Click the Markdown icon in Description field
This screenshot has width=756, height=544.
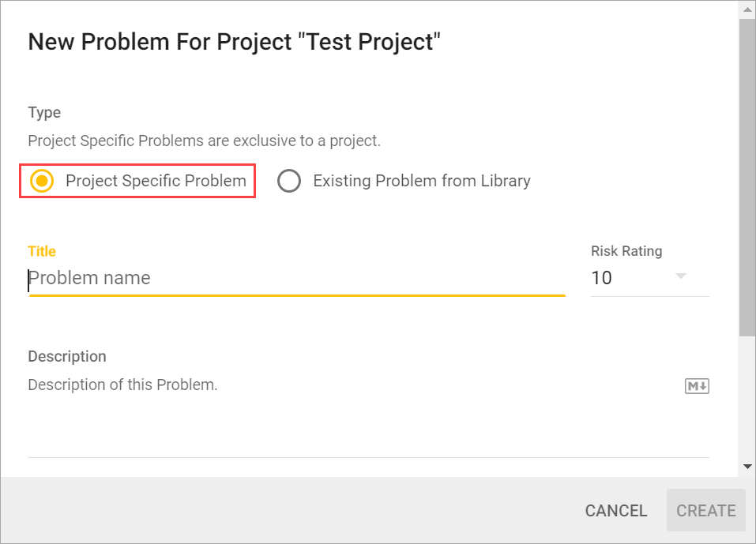pyautogui.click(x=697, y=386)
